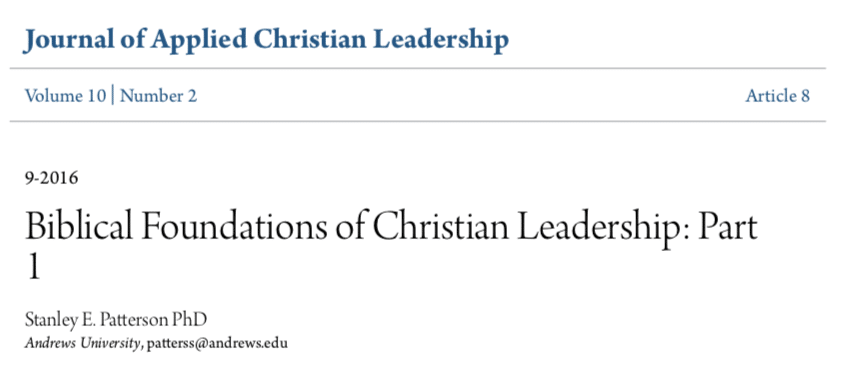
Task: Click "Part" at the end of the title line
Action: [727, 226]
